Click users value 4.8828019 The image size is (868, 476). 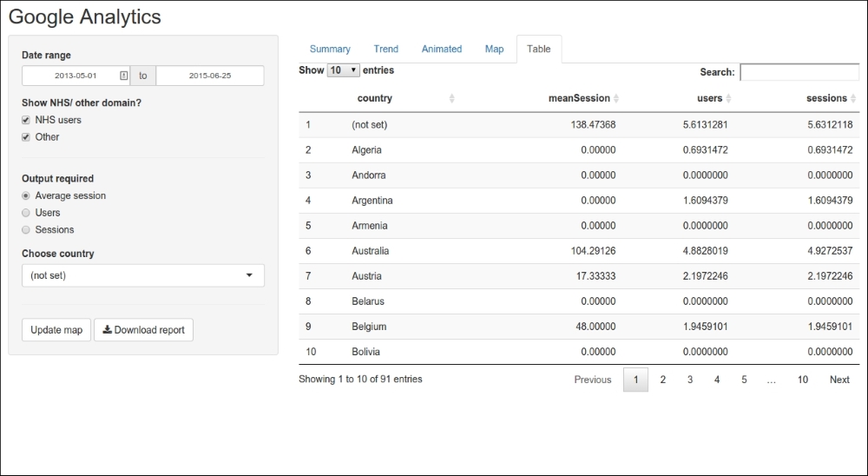[705, 251]
